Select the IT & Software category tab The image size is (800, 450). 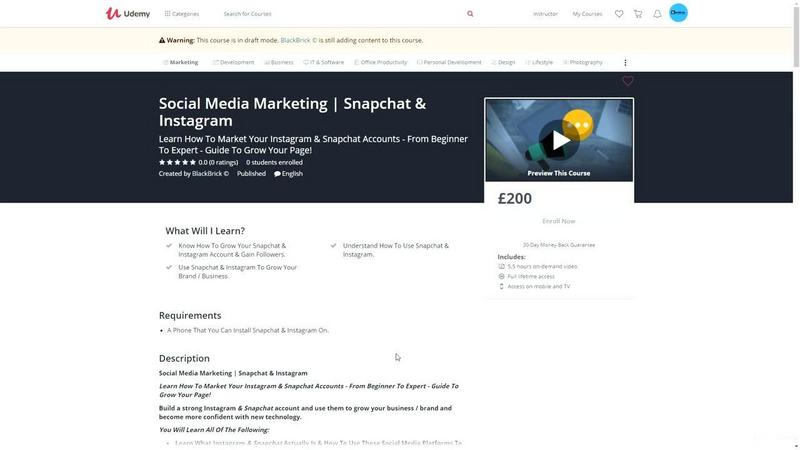click(323, 62)
